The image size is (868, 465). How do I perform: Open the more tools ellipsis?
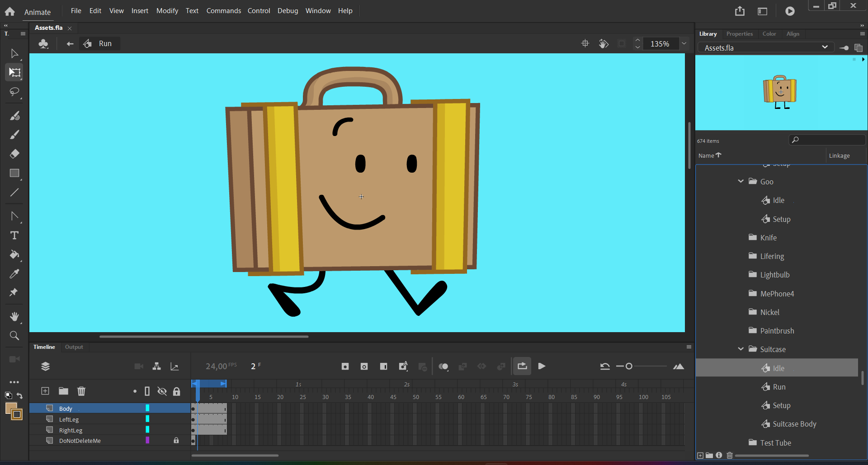tap(14, 382)
